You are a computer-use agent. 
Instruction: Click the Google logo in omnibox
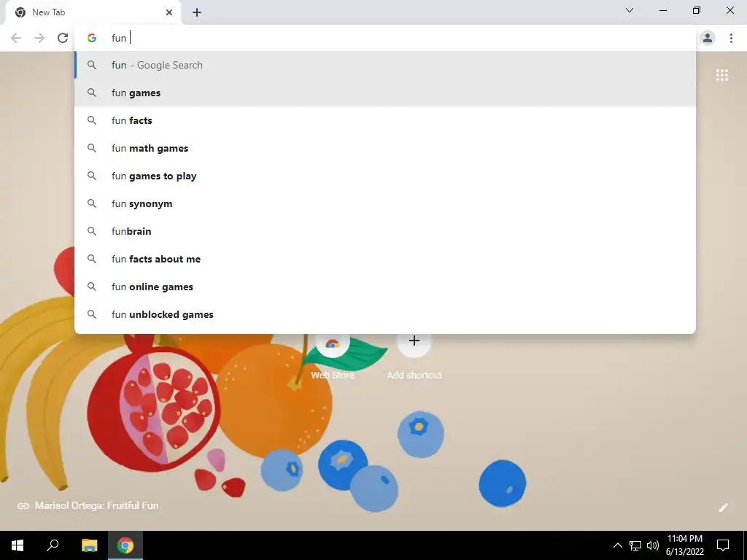(x=92, y=38)
